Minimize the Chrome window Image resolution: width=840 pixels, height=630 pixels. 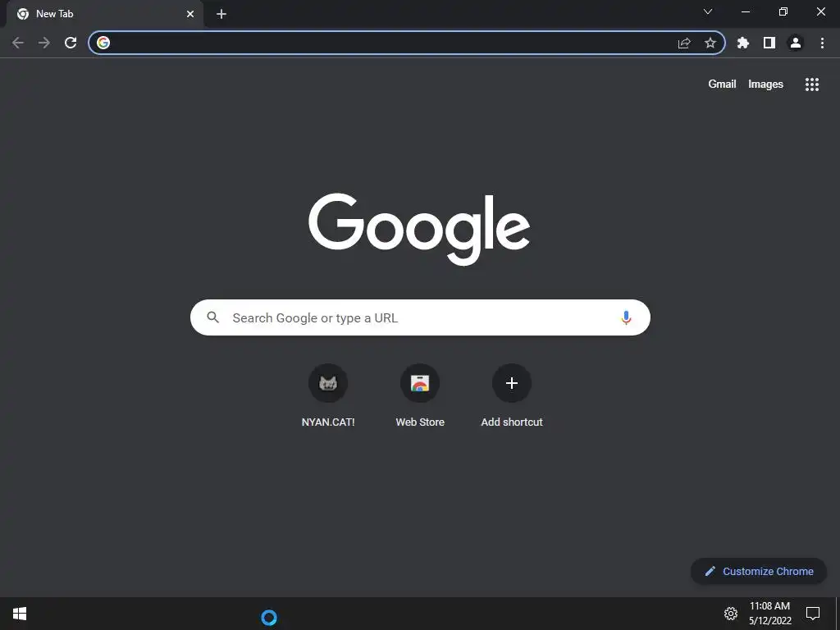click(745, 11)
